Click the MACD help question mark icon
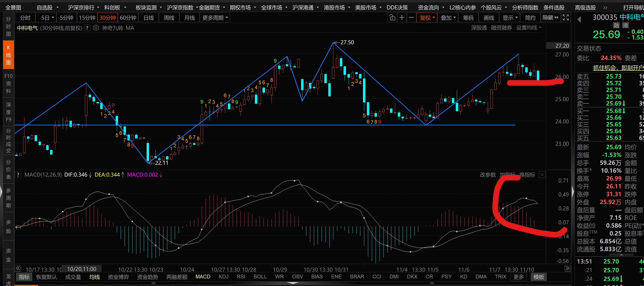The image size is (644, 286). pos(18,175)
